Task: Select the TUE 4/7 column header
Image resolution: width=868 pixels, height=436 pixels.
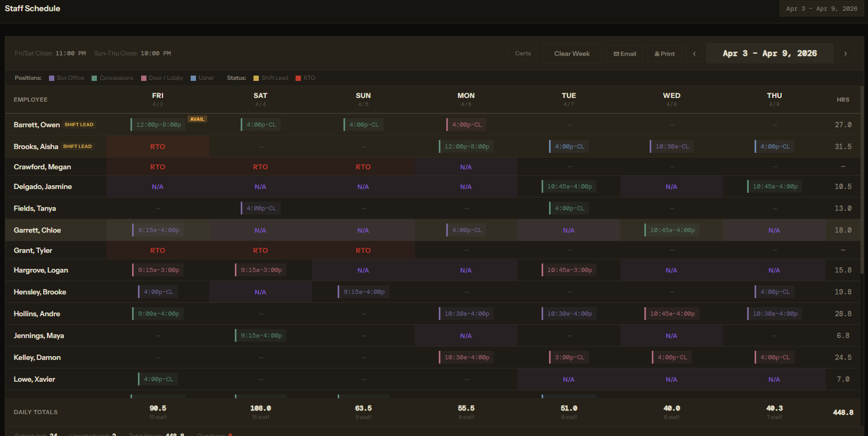Action: pyautogui.click(x=569, y=100)
